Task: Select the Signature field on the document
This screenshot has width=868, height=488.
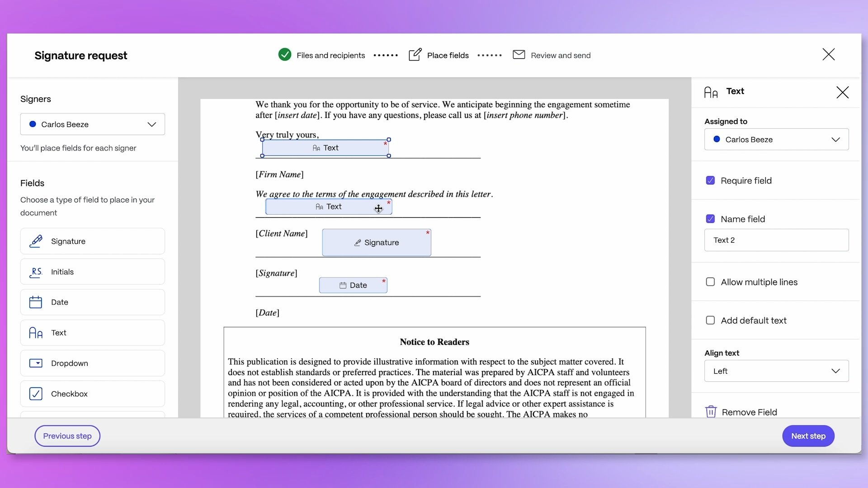Action: [x=377, y=243]
